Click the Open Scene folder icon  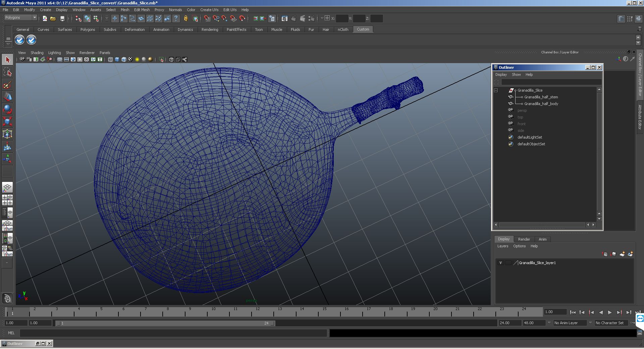53,18
